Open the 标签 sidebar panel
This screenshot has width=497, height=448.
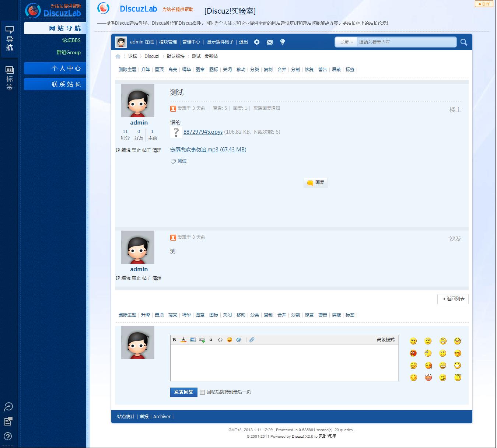click(x=10, y=78)
